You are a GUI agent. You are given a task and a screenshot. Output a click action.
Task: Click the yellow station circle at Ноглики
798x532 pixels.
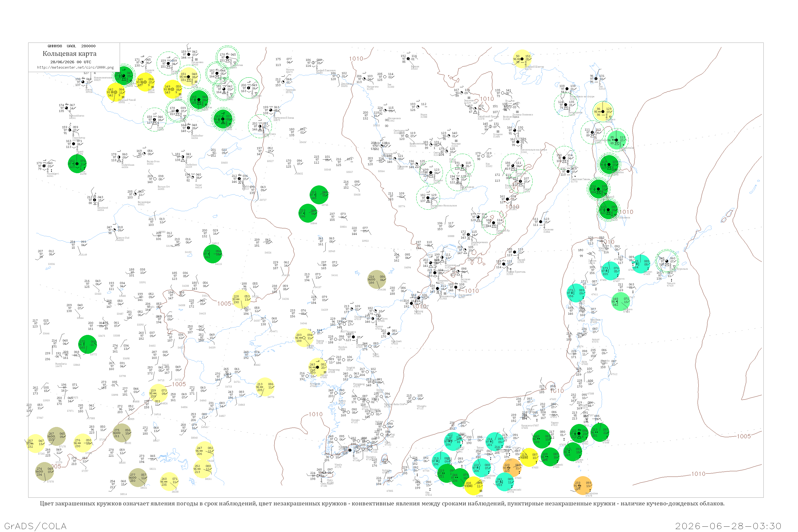coord(603,111)
